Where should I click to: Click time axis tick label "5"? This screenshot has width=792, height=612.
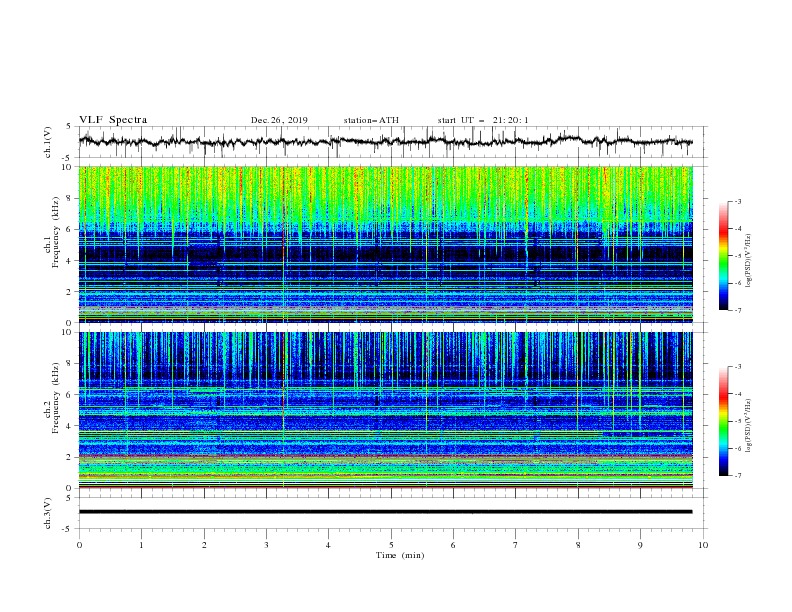[391, 545]
